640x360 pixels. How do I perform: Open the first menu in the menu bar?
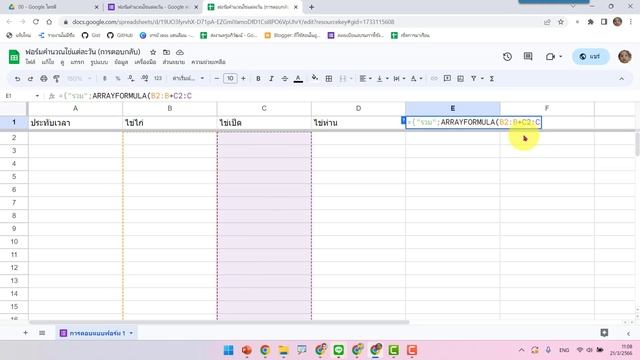[30, 62]
